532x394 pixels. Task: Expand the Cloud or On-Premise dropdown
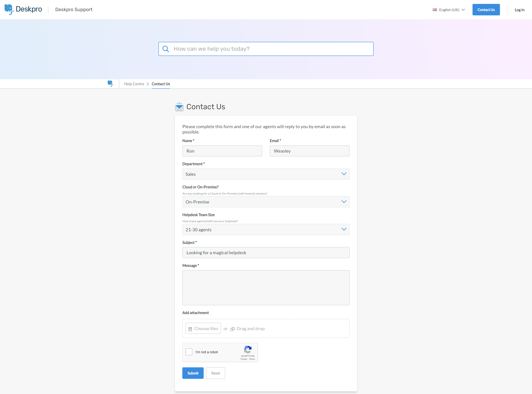point(266,202)
